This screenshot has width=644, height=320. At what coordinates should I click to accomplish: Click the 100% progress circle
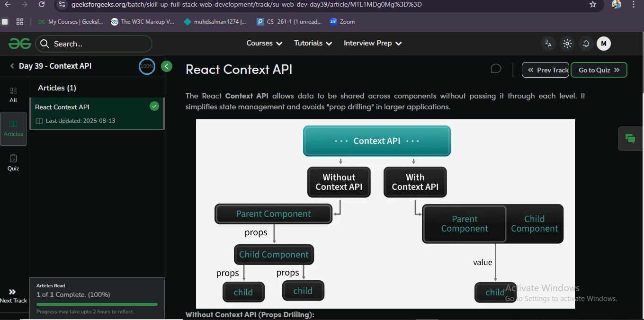[x=147, y=66]
